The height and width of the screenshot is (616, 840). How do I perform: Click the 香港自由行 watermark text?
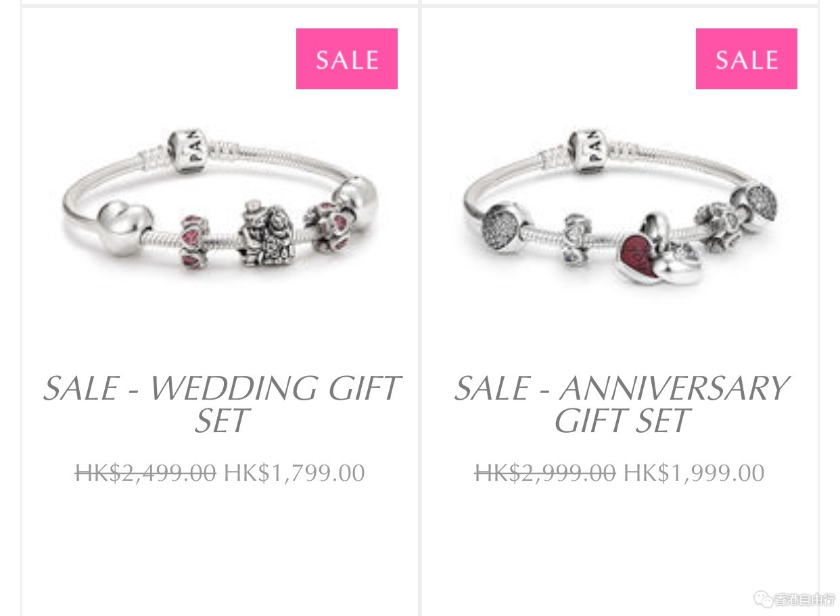click(805, 600)
